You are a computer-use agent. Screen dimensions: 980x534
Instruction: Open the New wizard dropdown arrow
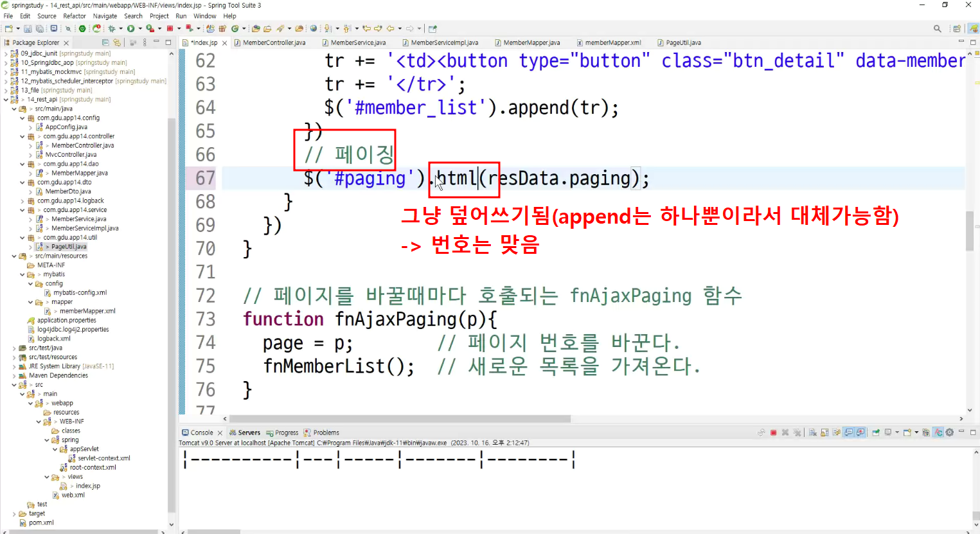point(18,28)
